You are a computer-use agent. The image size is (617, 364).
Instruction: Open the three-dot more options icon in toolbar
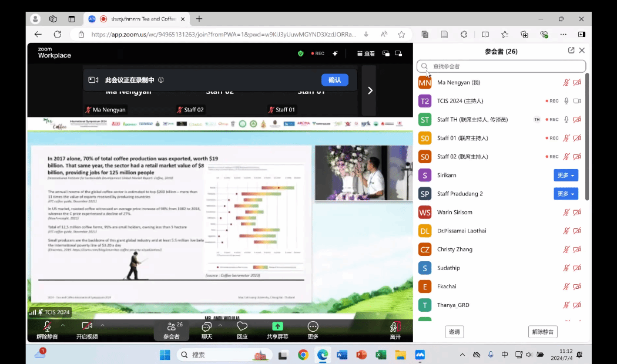pyautogui.click(x=313, y=327)
